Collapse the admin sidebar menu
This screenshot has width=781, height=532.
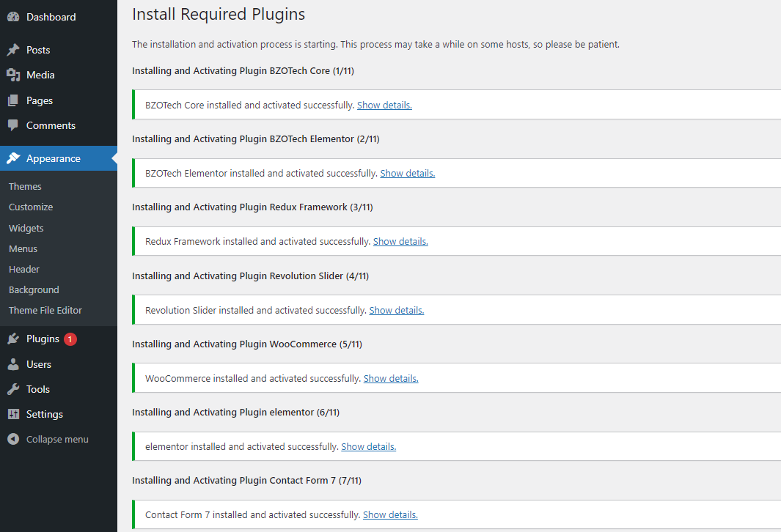click(x=57, y=440)
